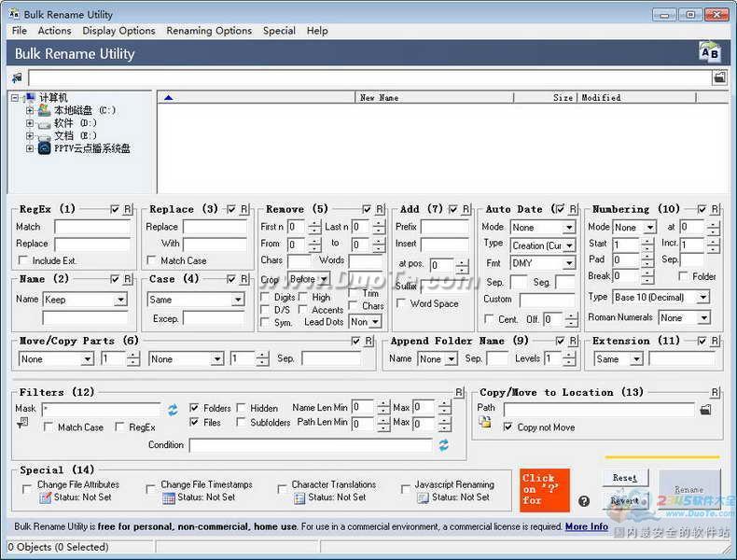This screenshot has height=560, width=737.
Task: Enable the Match Case checkbox in Replace
Action: pos(152,260)
